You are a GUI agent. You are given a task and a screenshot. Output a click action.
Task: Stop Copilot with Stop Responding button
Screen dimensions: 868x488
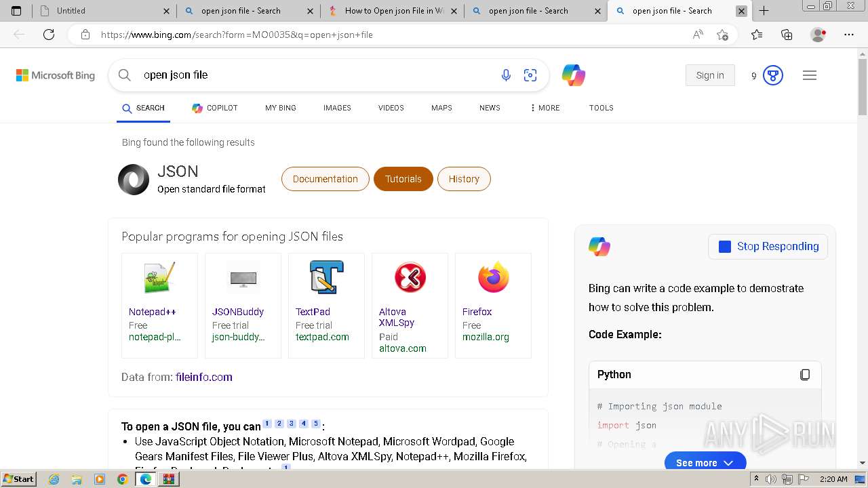(768, 247)
